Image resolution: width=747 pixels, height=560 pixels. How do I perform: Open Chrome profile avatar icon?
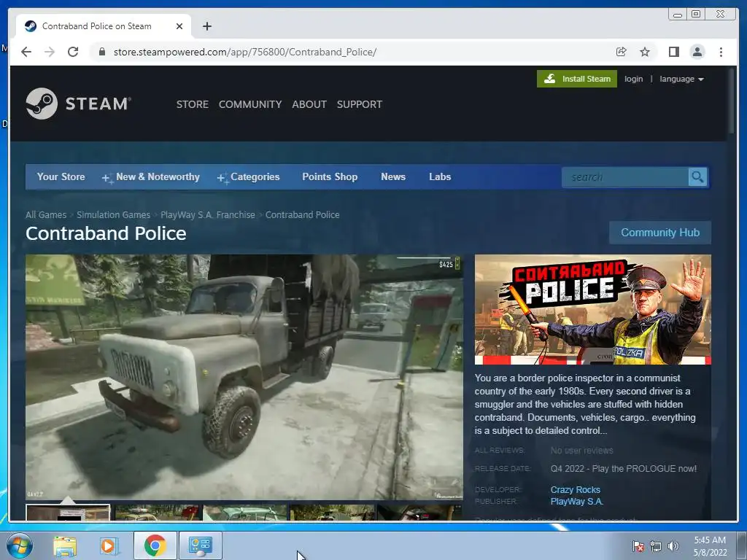pyautogui.click(x=697, y=52)
